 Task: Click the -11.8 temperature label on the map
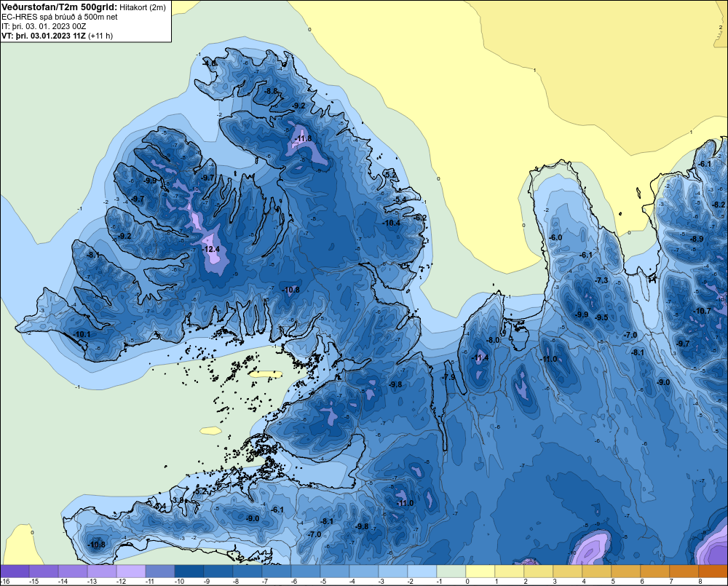303,138
